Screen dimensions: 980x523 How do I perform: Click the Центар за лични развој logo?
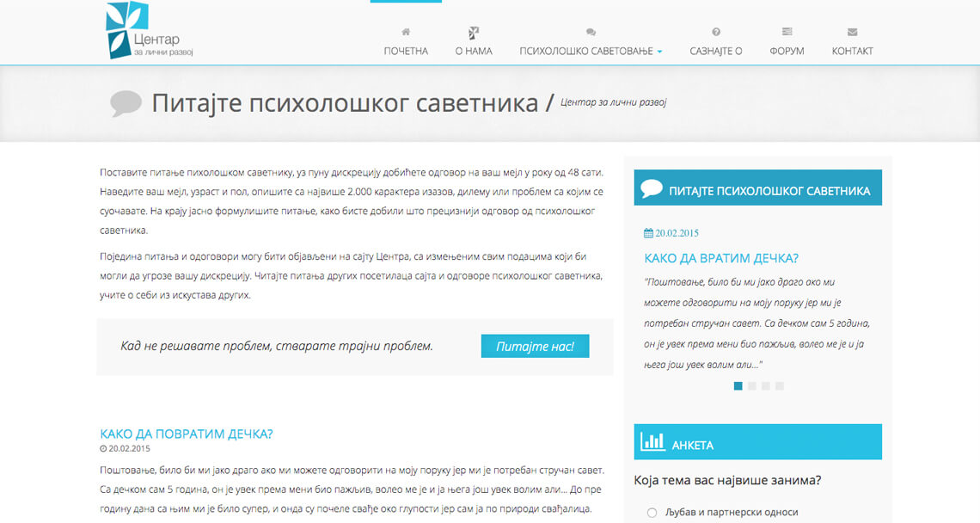[x=150, y=30]
